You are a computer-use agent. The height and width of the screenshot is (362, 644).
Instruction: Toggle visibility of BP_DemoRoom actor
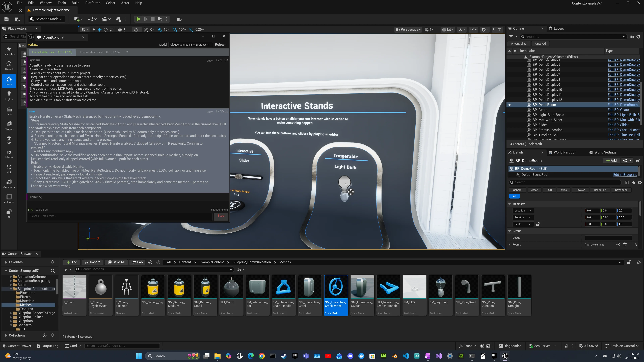pos(509,105)
